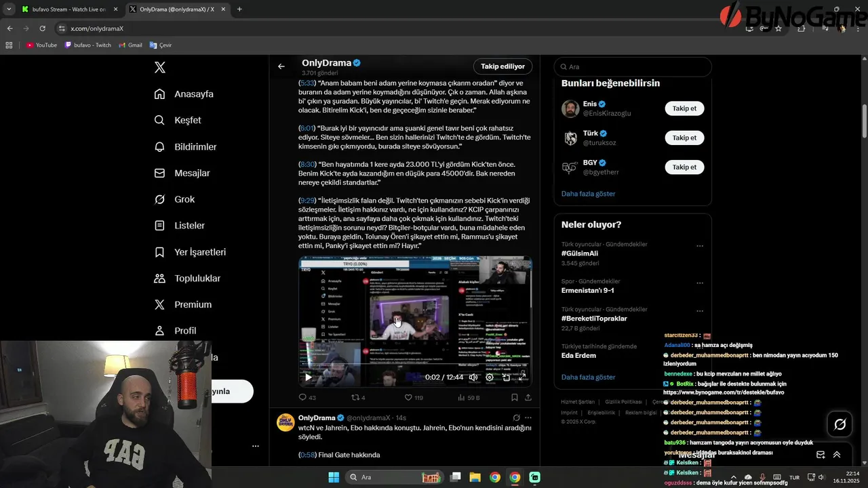Click the share icon under the video
This screenshot has height=488, width=868.
[528, 398]
